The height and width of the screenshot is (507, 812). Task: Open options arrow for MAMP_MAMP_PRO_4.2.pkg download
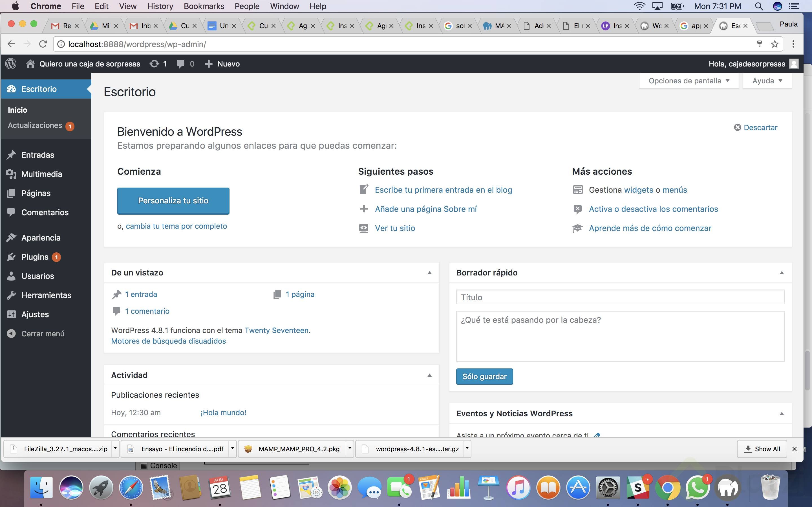(350, 449)
